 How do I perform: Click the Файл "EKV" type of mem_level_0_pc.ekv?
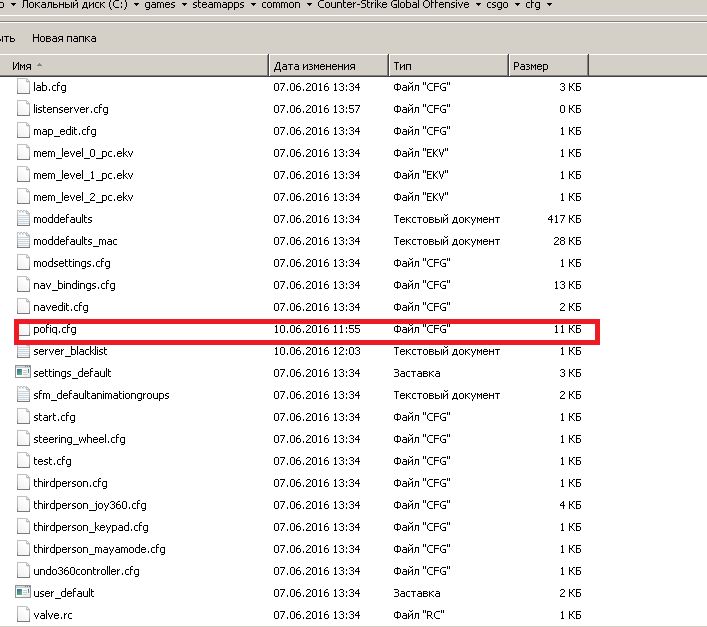[421, 153]
